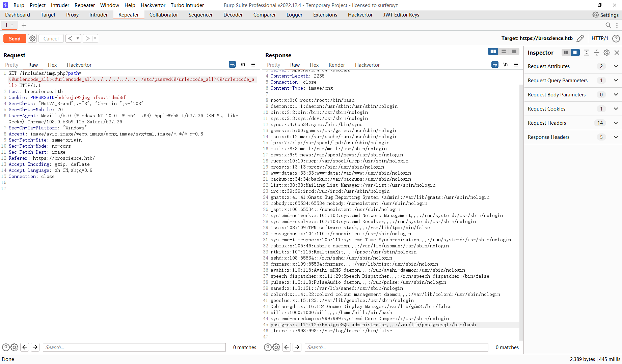Close the Inspector panel
622x364 pixels.
tap(617, 53)
